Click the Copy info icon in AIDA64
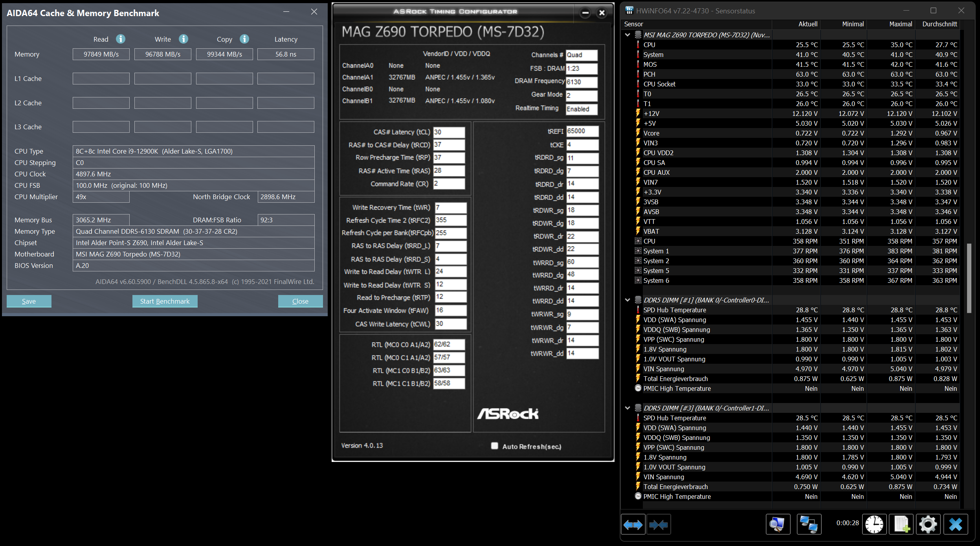The height and width of the screenshot is (546, 980). pos(244,39)
